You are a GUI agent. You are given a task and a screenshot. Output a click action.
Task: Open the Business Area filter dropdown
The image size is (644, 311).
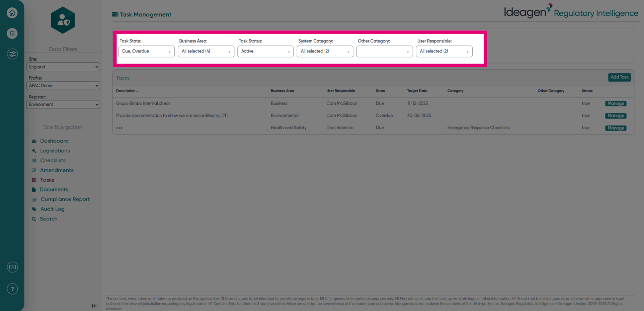click(x=206, y=51)
